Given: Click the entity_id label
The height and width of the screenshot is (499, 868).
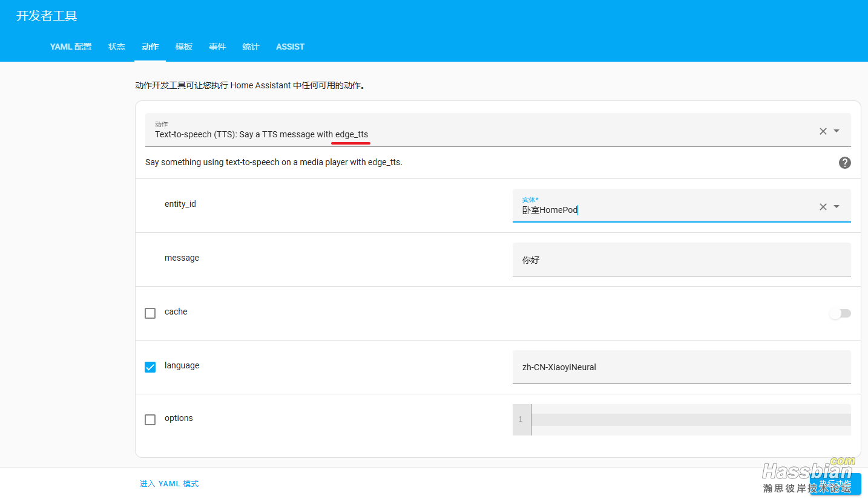Looking at the screenshot, I should pos(180,204).
